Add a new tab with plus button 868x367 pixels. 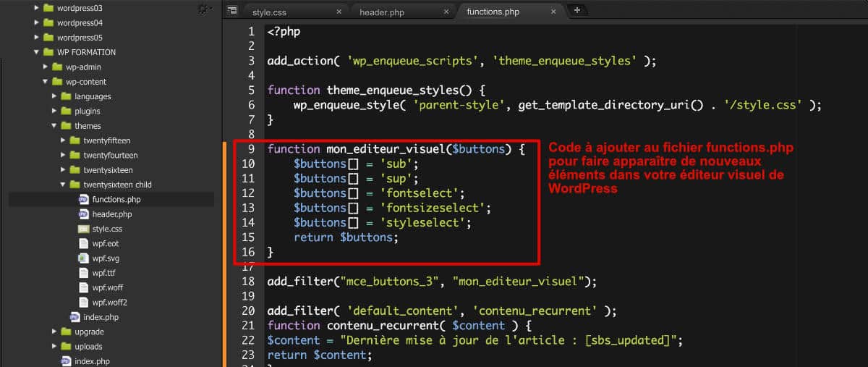click(577, 10)
